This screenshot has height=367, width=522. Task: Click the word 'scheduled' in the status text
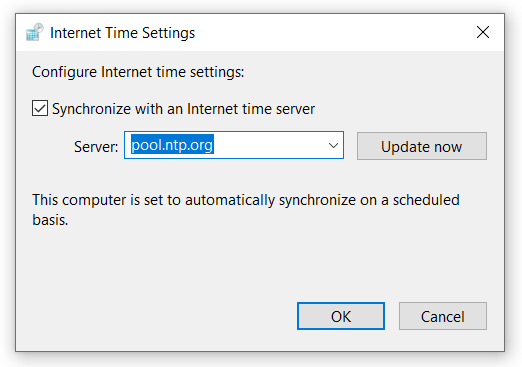pyautogui.click(x=426, y=200)
